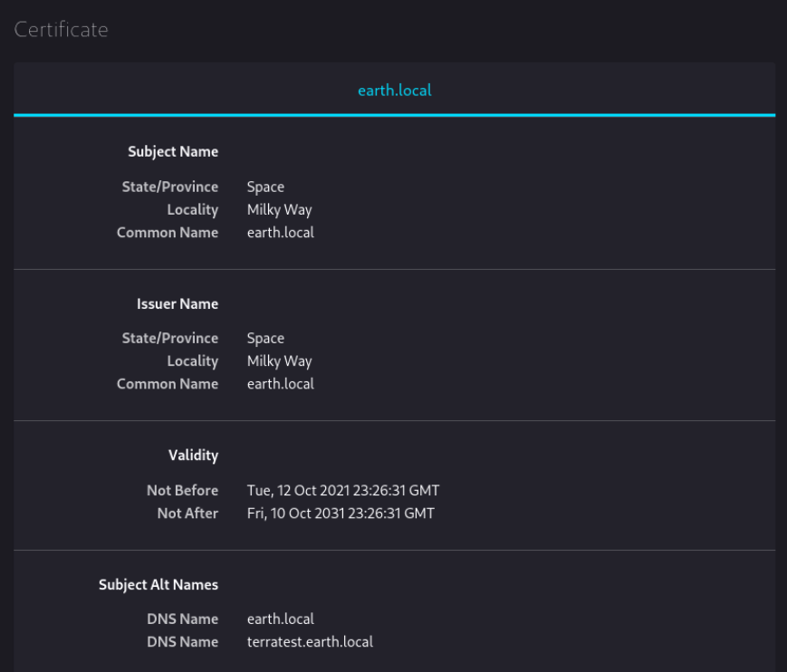The height and width of the screenshot is (672, 787).
Task: Select the earth.local certificate tab
Action: (x=394, y=91)
